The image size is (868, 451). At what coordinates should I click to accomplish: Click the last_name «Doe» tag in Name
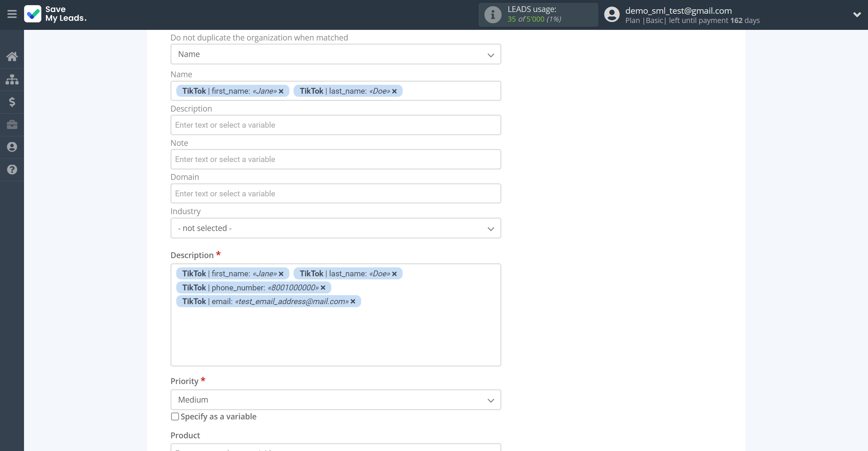348,91
